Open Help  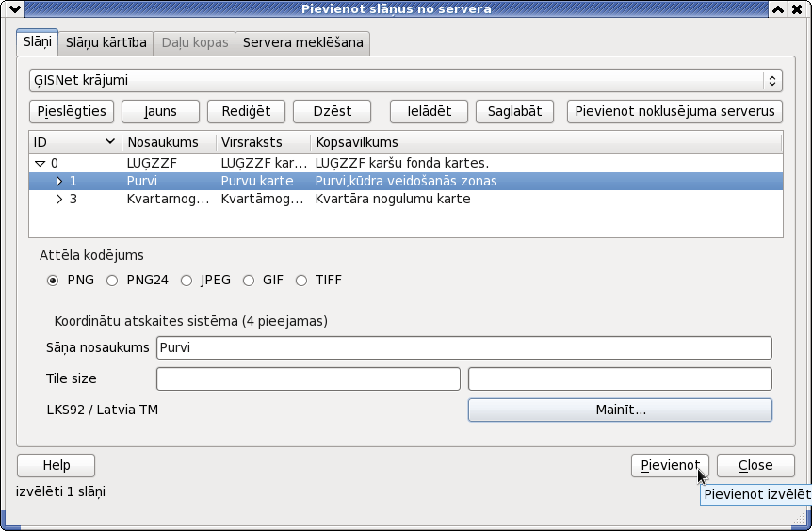(56, 465)
